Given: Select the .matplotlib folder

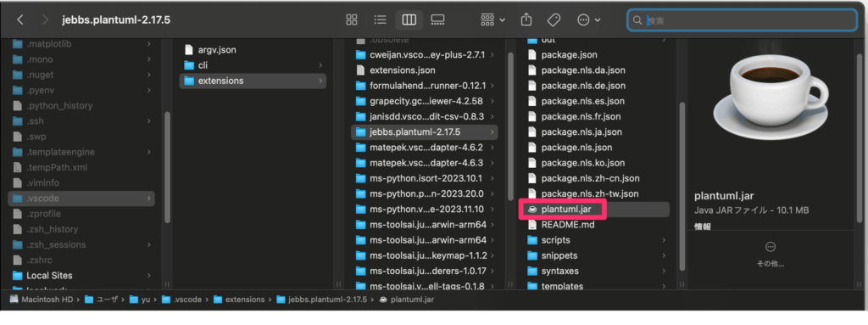Looking at the screenshot, I should (x=81, y=44).
